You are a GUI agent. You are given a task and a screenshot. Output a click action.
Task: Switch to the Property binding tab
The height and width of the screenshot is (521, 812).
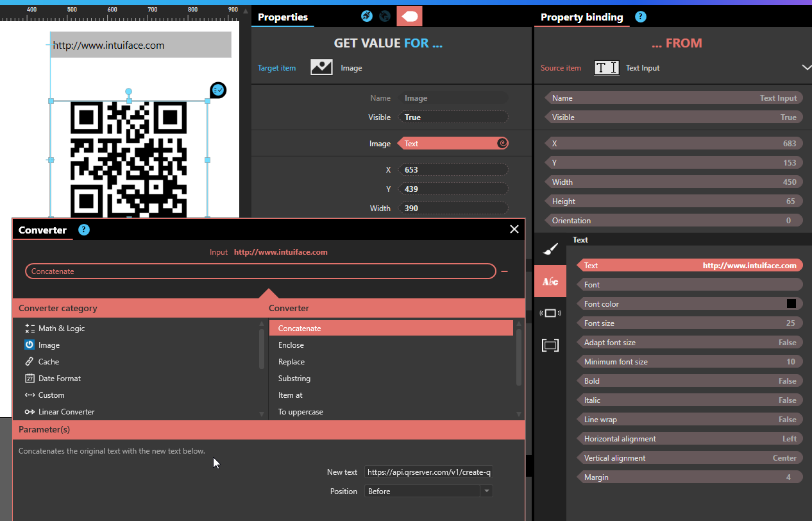click(581, 17)
